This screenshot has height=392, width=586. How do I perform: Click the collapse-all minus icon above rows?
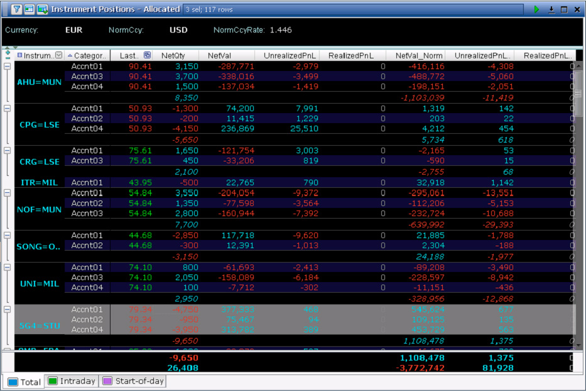(x=7, y=58)
